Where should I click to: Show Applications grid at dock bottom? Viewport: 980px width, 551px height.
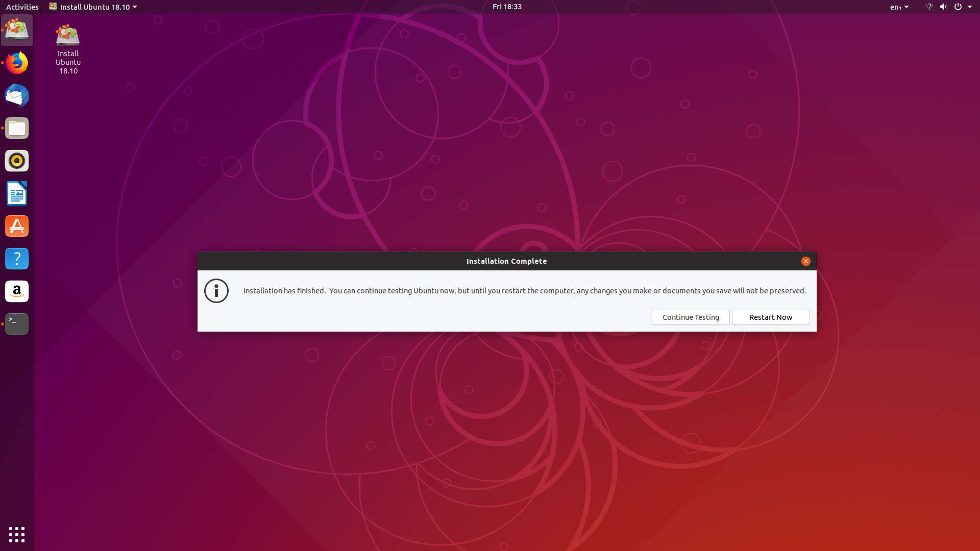pos(17,534)
